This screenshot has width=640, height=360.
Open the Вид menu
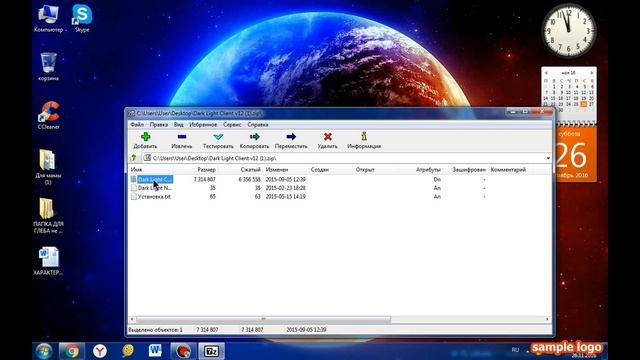[179, 124]
